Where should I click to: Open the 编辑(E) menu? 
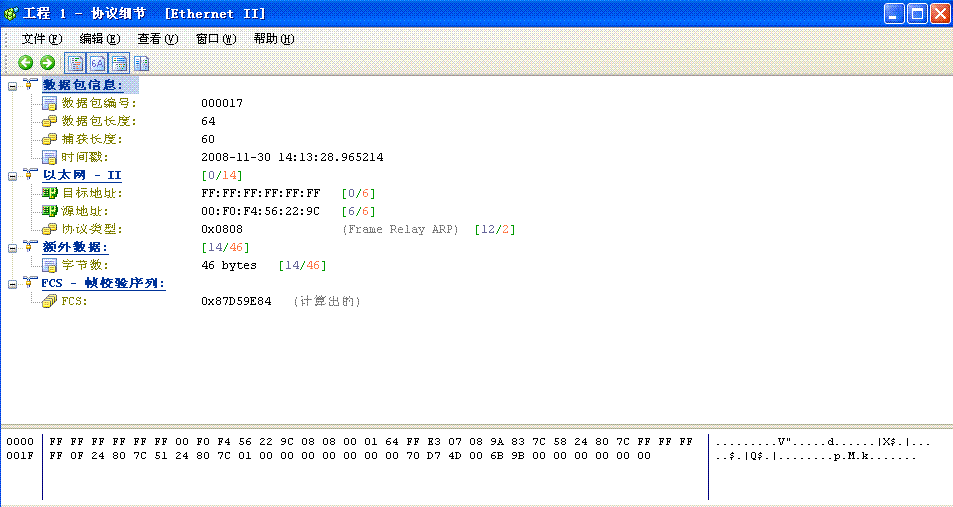click(100, 39)
